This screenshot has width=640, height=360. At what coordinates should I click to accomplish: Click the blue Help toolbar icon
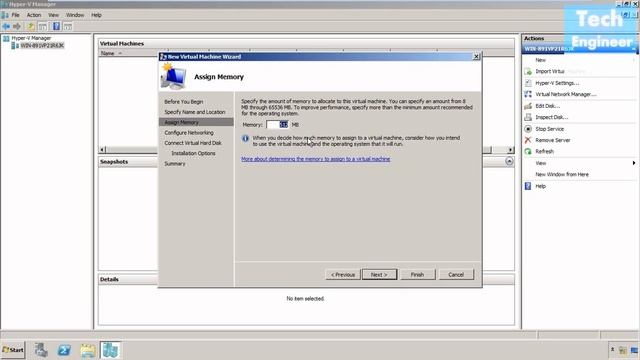56,27
